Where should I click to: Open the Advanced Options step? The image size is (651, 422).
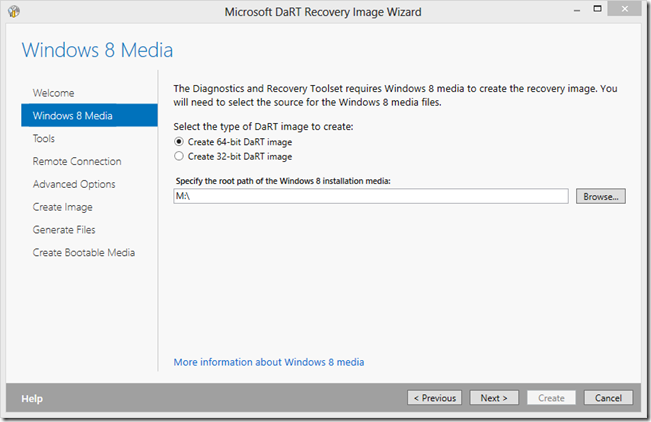click(74, 184)
